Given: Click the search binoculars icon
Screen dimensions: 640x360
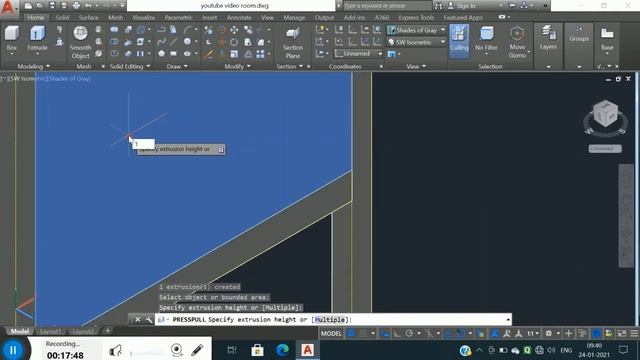Looking at the screenshot, I should click(x=438, y=6).
